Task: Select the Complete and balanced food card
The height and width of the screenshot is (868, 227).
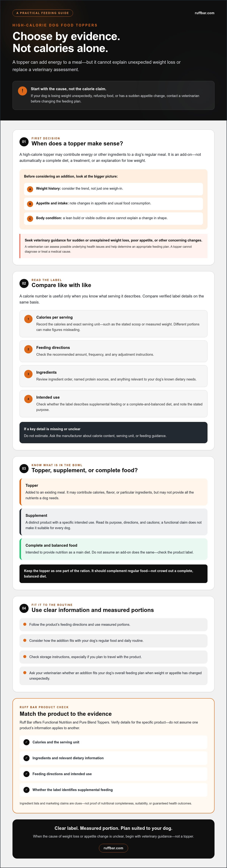Action: point(113,549)
